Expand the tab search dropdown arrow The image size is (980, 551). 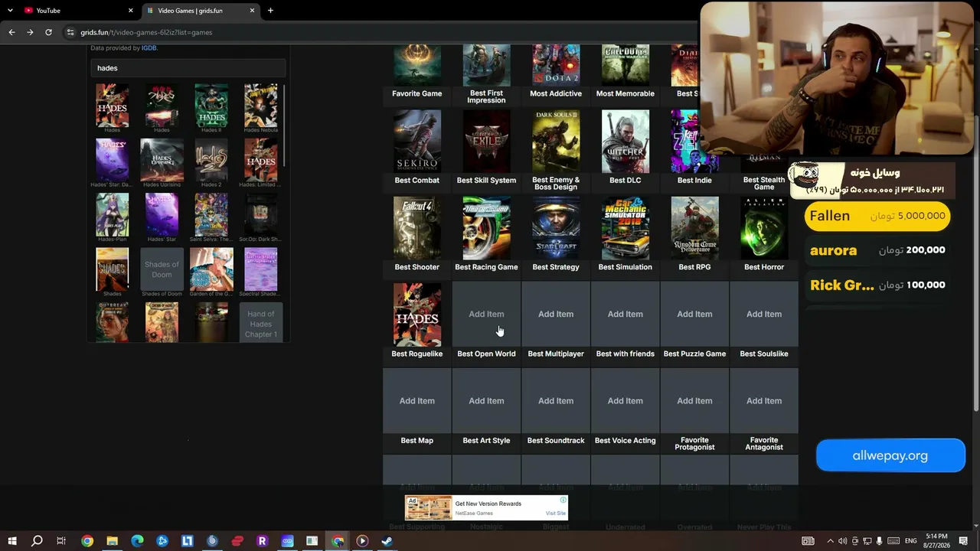tap(10, 11)
